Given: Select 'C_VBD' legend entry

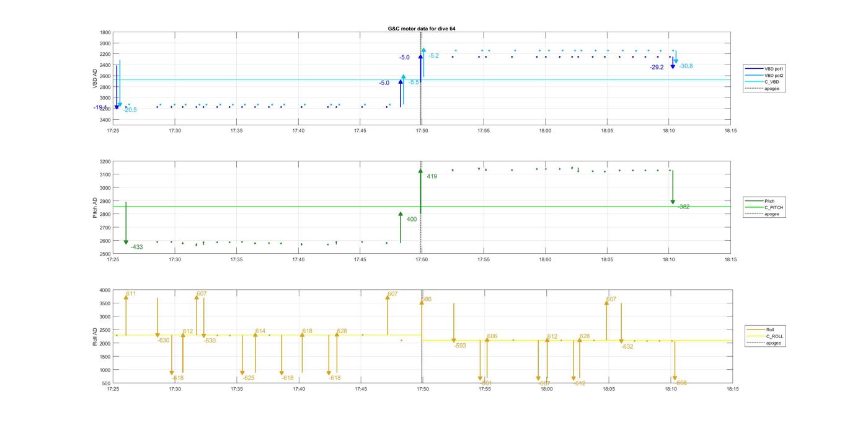Looking at the screenshot, I should [x=771, y=82].
